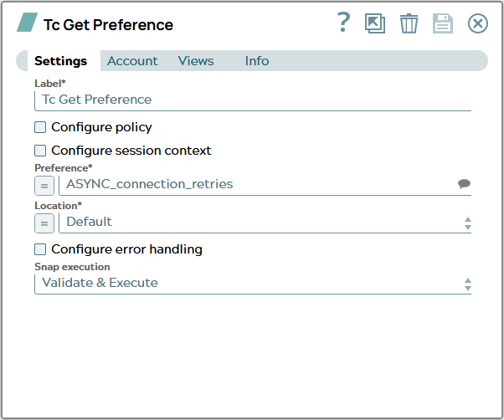Toggle expression button for Preference field
The image size is (504, 420).
click(44, 186)
